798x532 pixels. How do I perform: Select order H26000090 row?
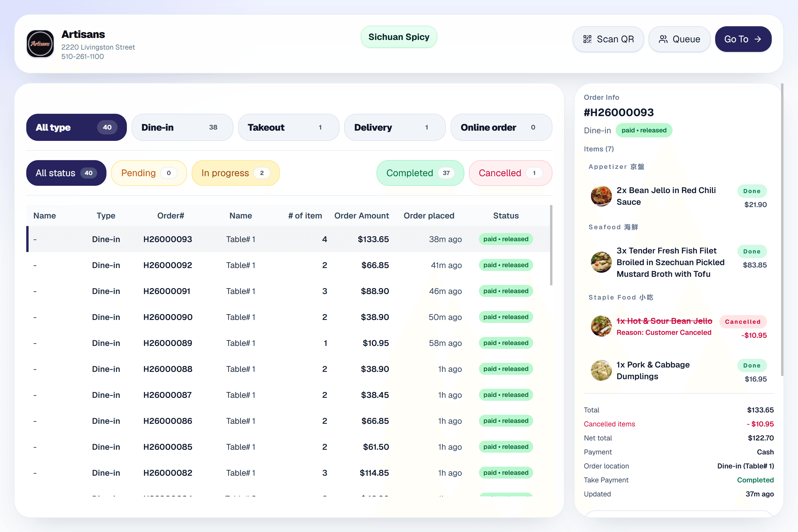[288, 317]
